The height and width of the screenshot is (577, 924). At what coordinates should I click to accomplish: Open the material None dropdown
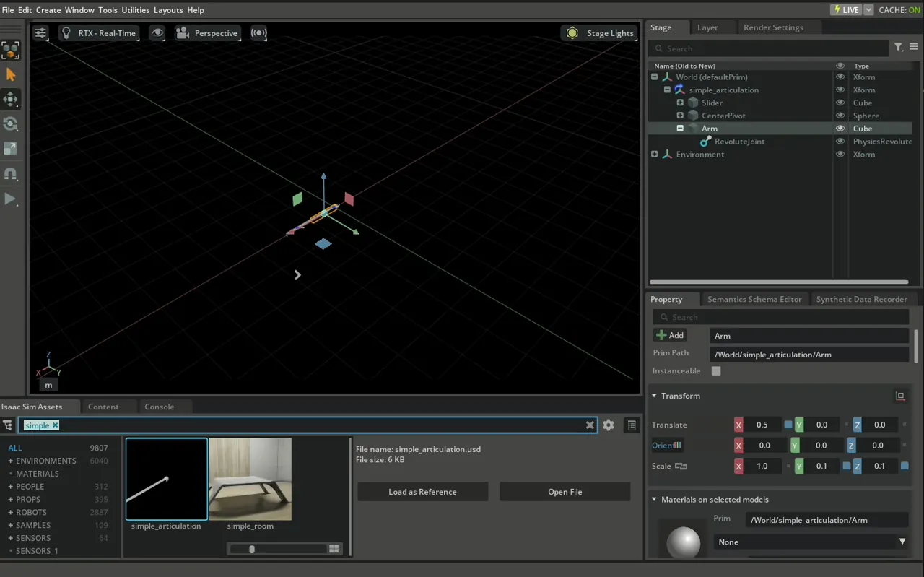click(811, 542)
